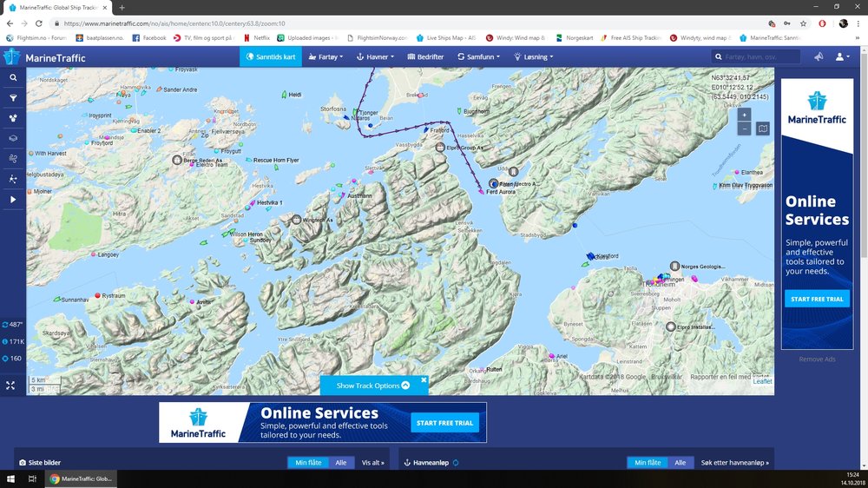Open a new Chrome tab
Image resolution: width=868 pixels, height=488 pixels.
click(x=122, y=8)
